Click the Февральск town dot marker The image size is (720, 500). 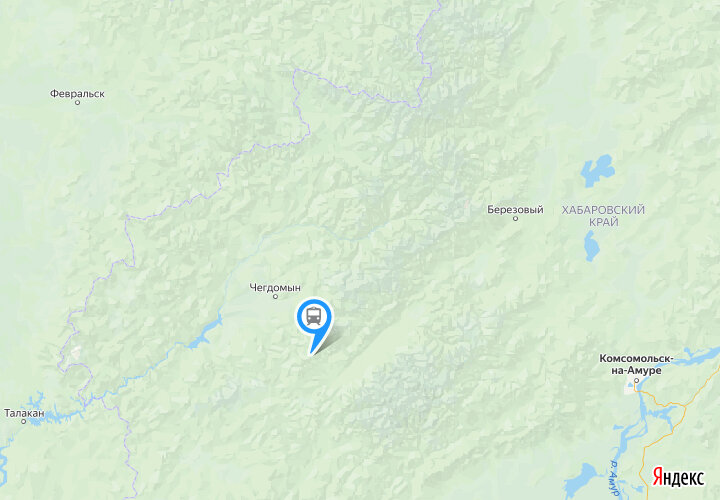click(77, 102)
